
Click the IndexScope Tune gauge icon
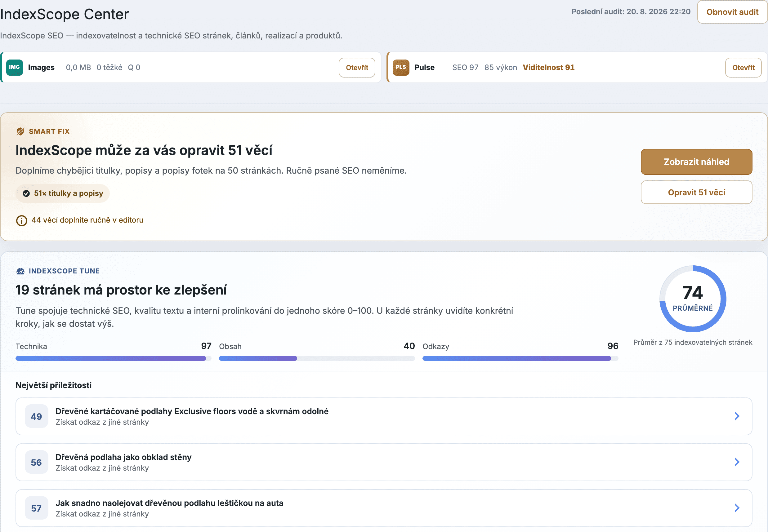(x=20, y=271)
